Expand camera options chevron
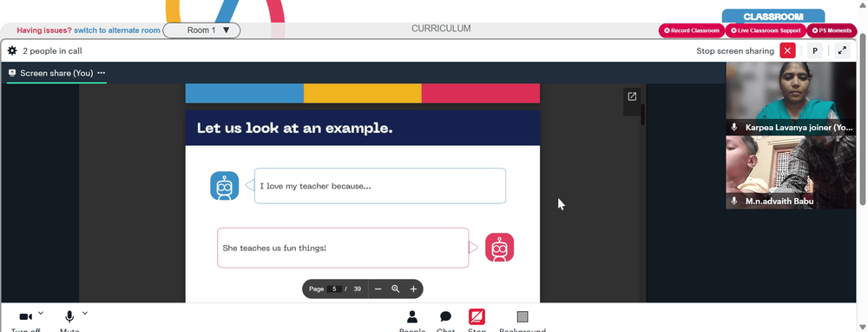The image size is (868, 332). point(41,313)
